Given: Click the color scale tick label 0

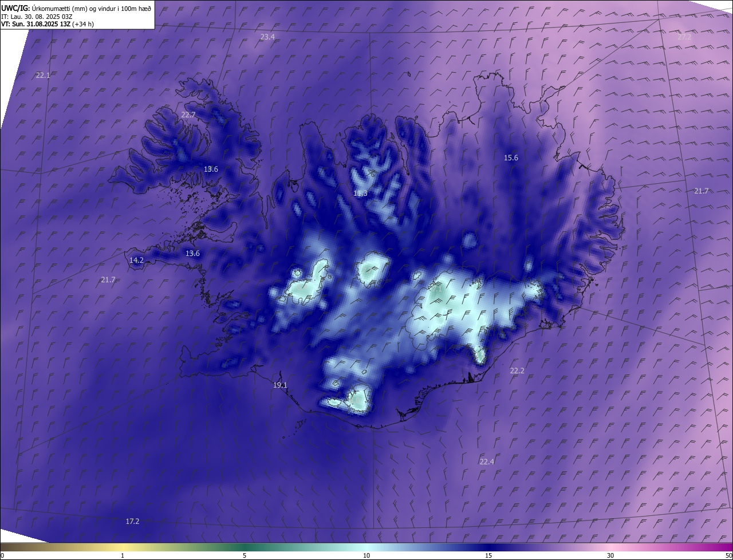Looking at the screenshot, I should 2,556.
